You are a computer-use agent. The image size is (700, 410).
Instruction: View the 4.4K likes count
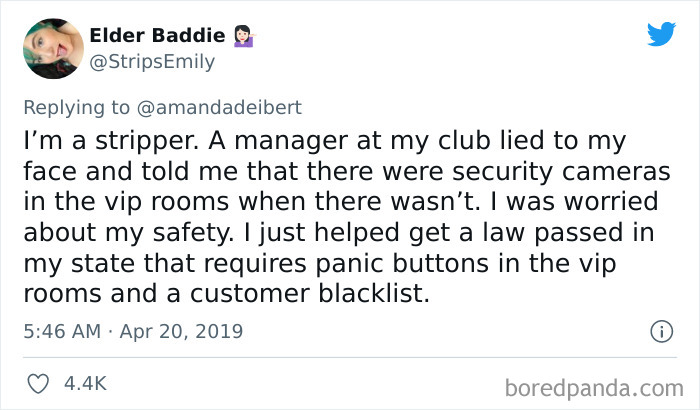[85, 383]
